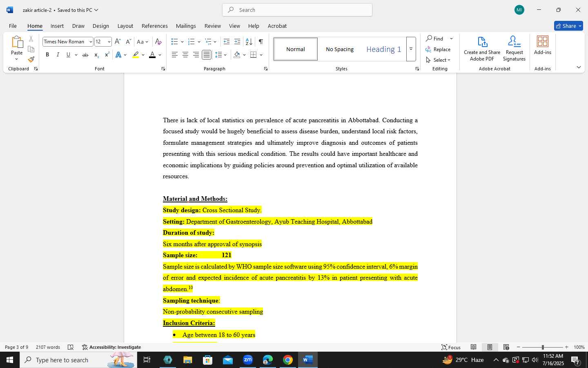Screen dimensions: 588x368
Task: Toggle Justify alignment
Action: point(207,55)
